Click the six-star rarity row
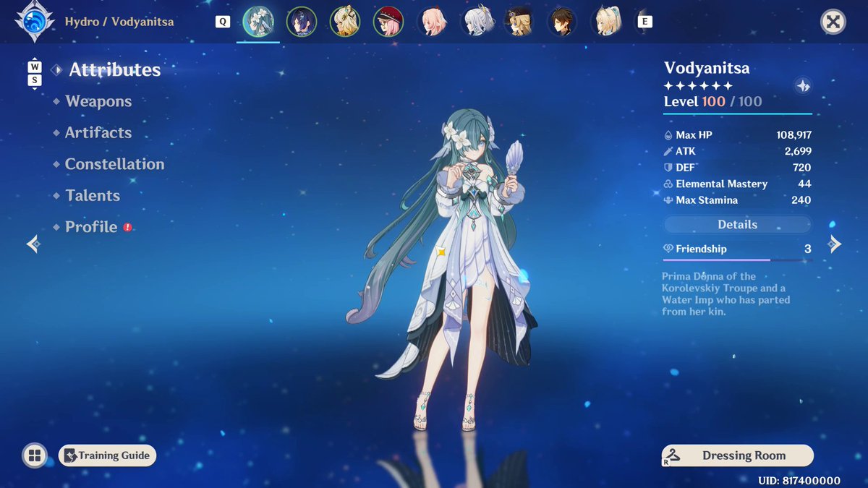Screen dimensions: 868x488 click(699, 85)
